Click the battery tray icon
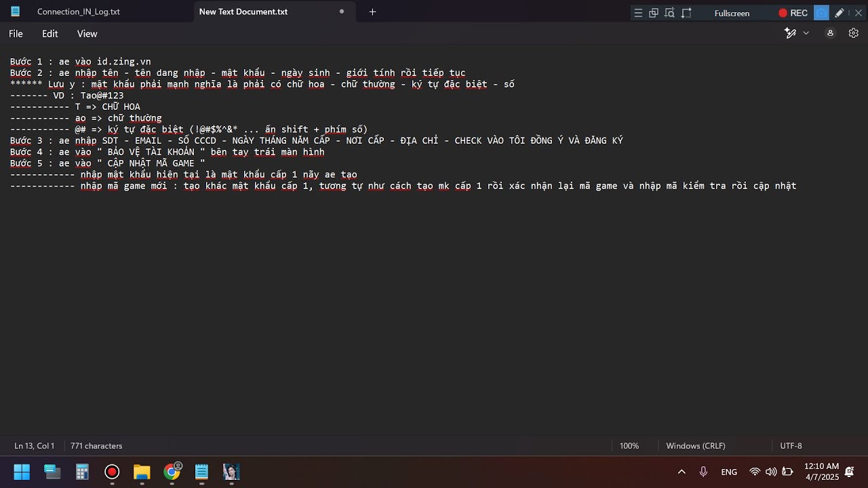Image resolution: width=868 pixels, height=488 pixels. (x=787, y=472)
